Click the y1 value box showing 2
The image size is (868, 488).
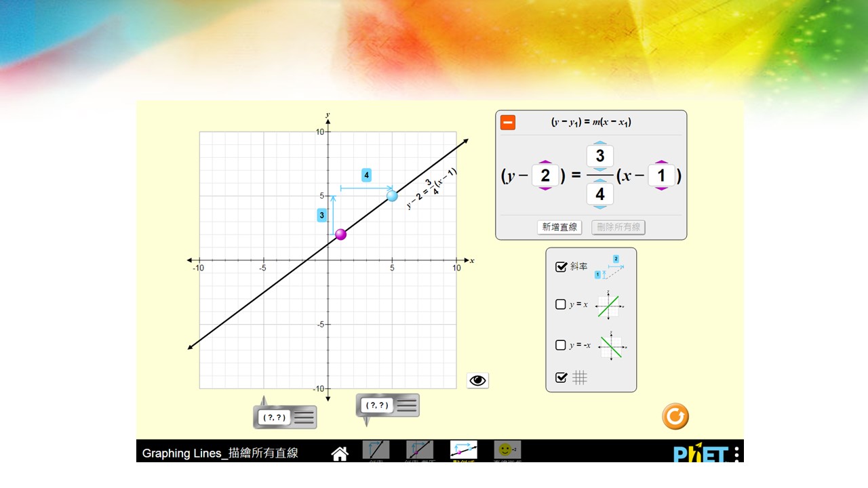pos(545,176)
